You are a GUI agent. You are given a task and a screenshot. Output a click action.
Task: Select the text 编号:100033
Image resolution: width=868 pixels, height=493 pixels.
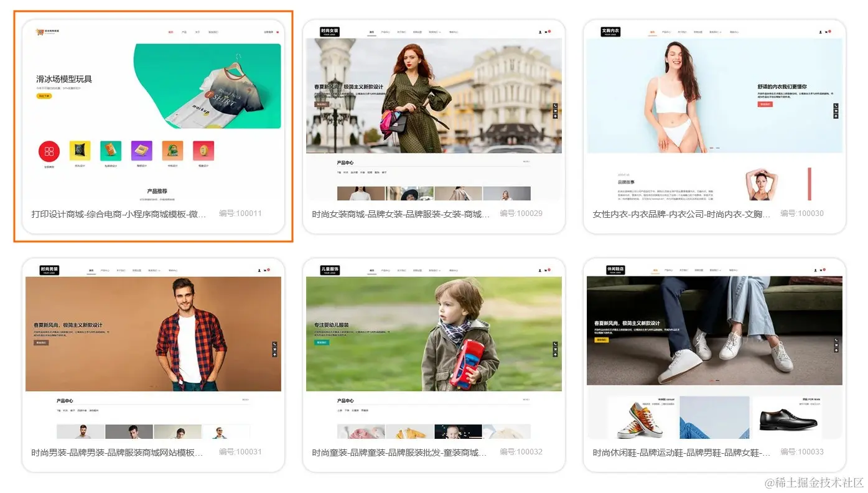click(801, 452)
